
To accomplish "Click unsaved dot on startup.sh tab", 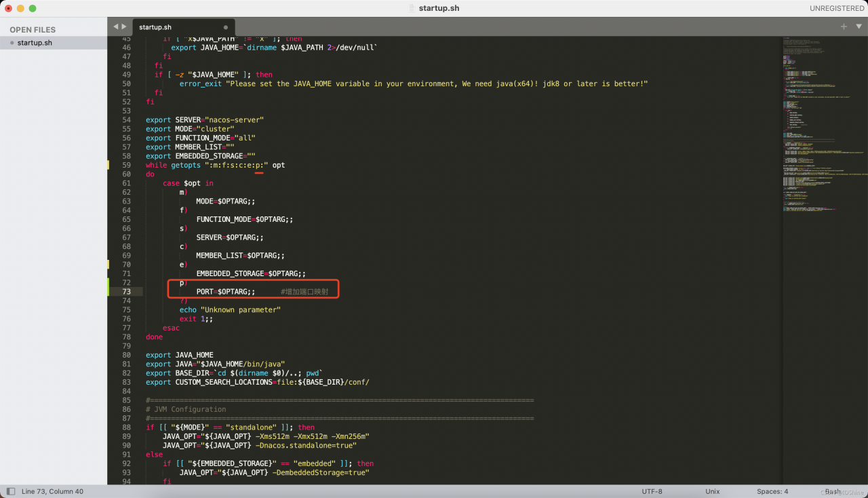I will pos(226,27).
